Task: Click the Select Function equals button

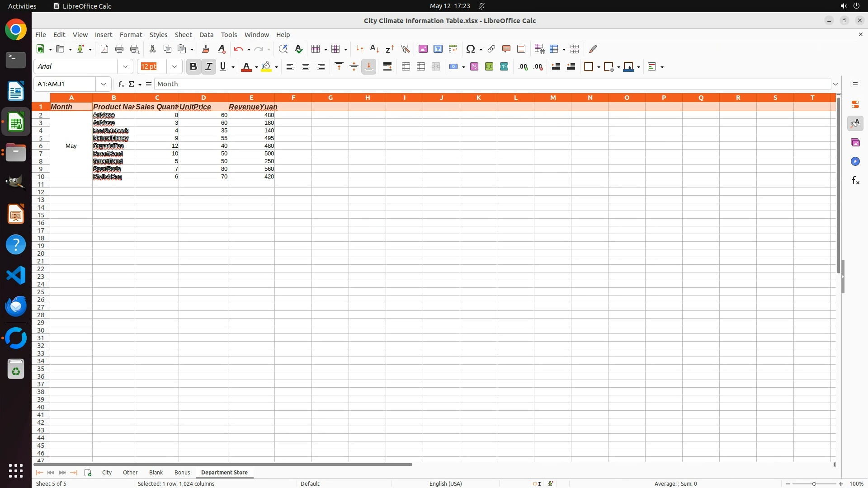Action: click(148, 84)
